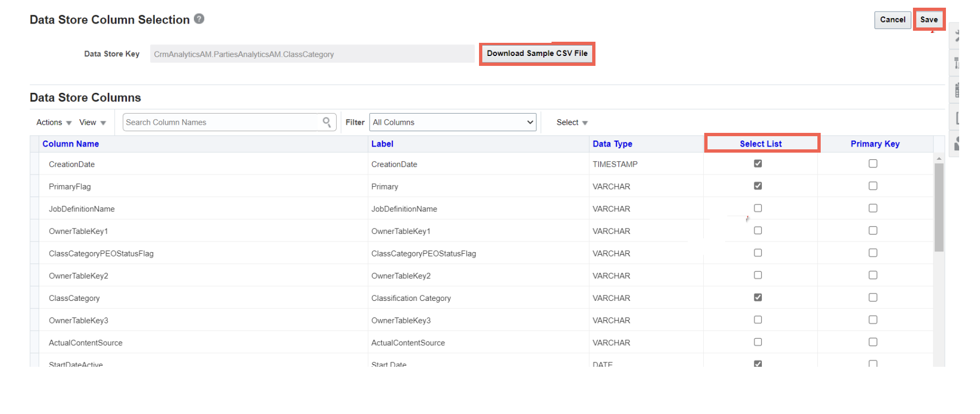Check Primary Key for OwnerTableKey3
Screen dimensions: 980x414
click(x=873, y=320)
